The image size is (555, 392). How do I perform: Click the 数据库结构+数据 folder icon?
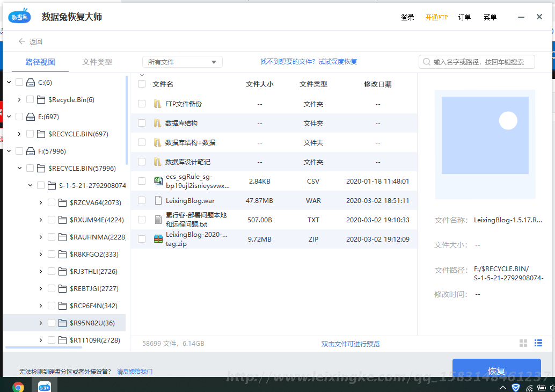[157, 142]
